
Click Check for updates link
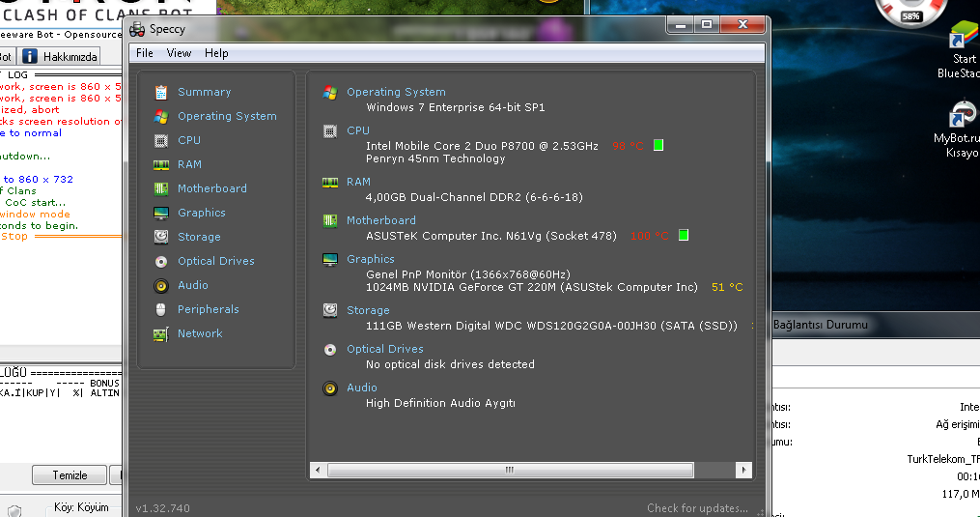697,508
